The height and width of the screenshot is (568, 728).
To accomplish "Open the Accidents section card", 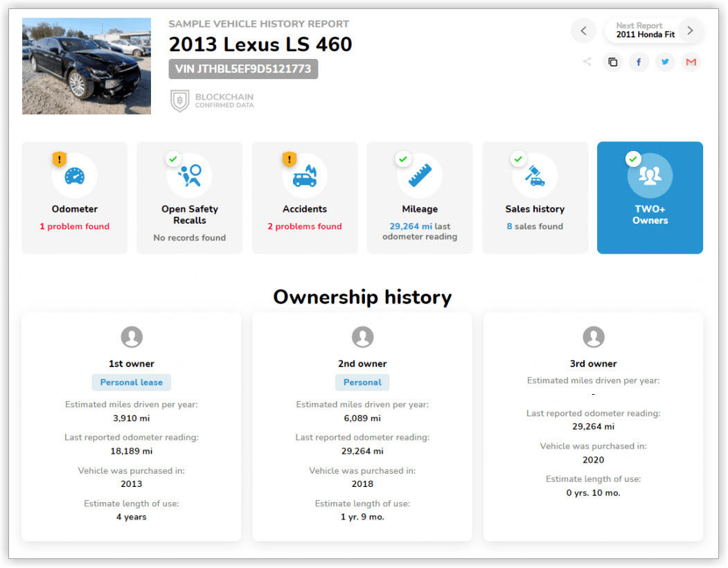I will (x=305, y=198).
